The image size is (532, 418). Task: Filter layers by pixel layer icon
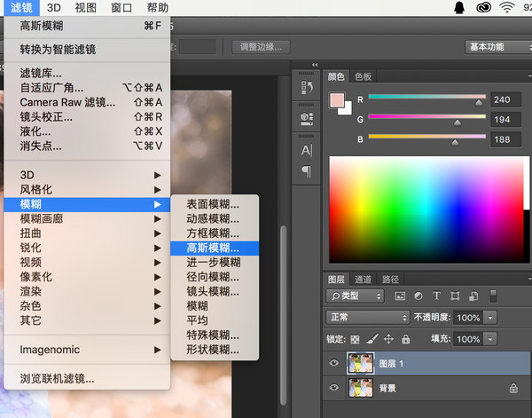tap(401, 296)
